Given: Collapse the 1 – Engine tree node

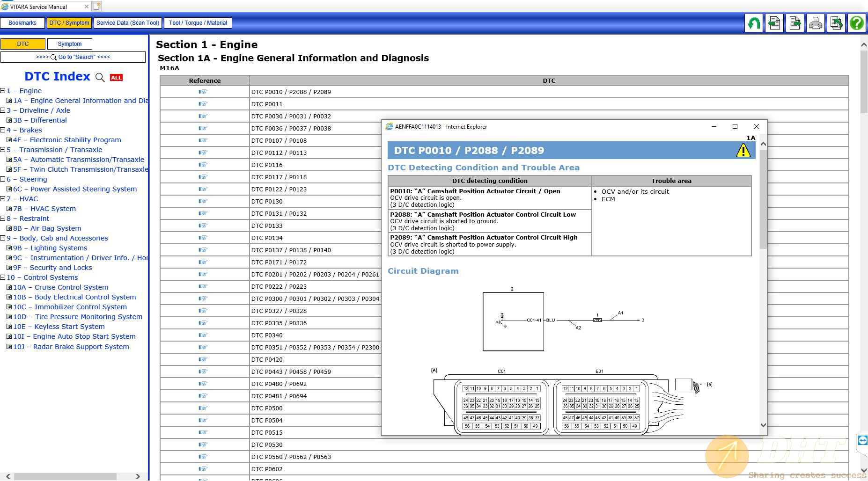Looking at the screenshot, I should [3, 91].
